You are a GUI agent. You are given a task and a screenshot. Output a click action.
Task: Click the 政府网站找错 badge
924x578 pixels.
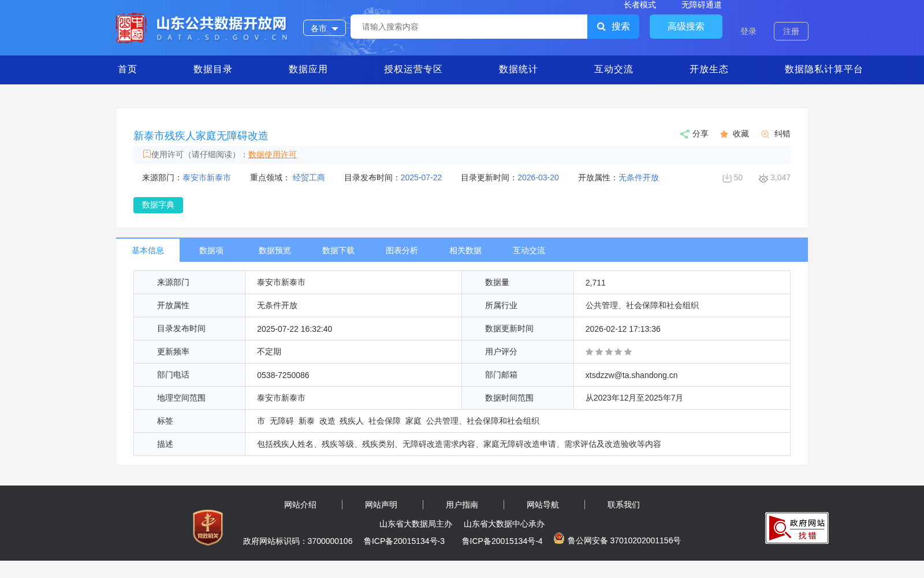[797, 528]
